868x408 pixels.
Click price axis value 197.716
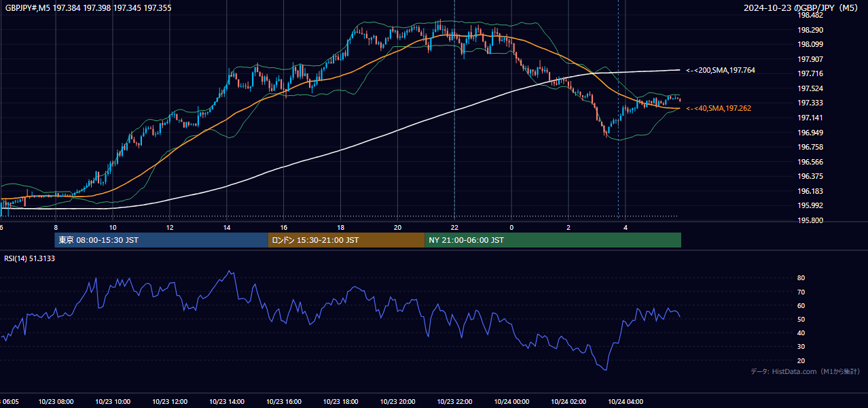coord(810,73)
